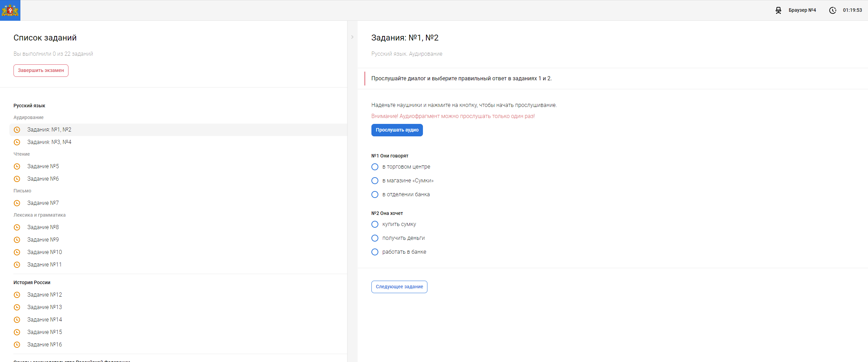This screenshot has width=868, height=362.
Task: Click status icon next to Задание №5
Action: coord(17,166)
